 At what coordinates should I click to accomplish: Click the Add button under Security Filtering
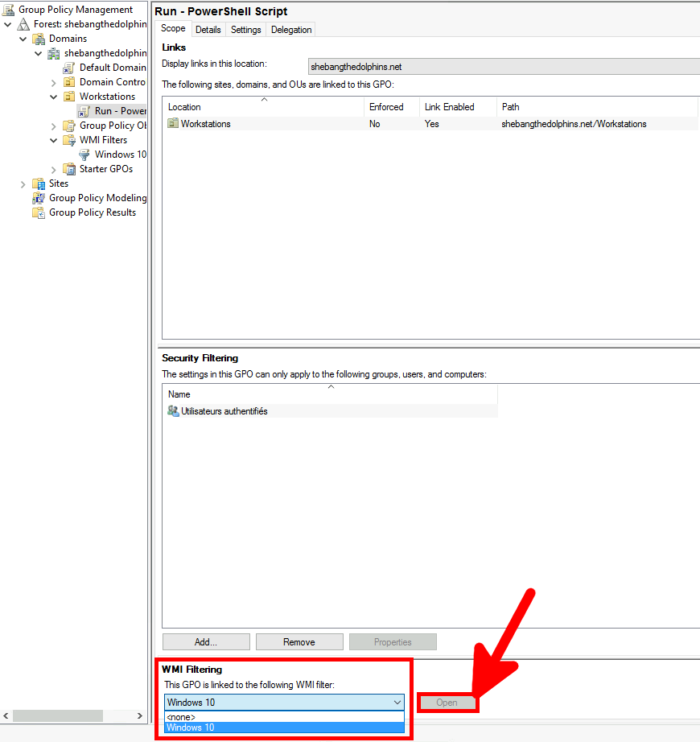[205, 641]
